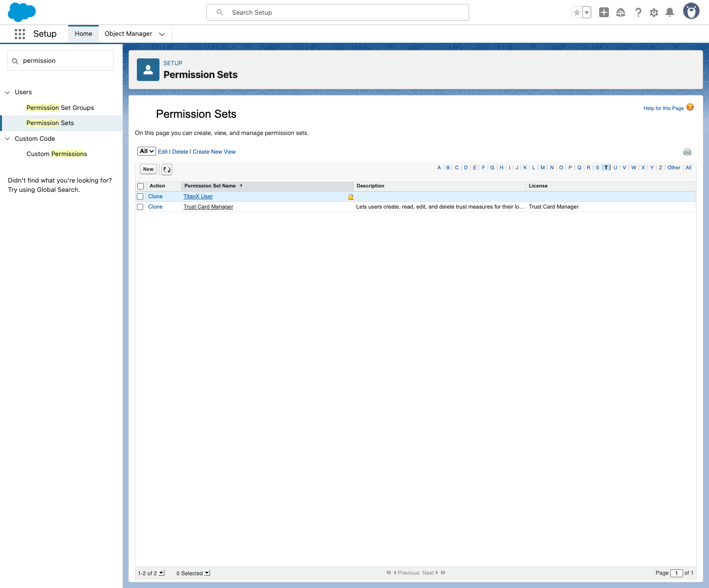Go to the last page arrow

click(443, 573)
